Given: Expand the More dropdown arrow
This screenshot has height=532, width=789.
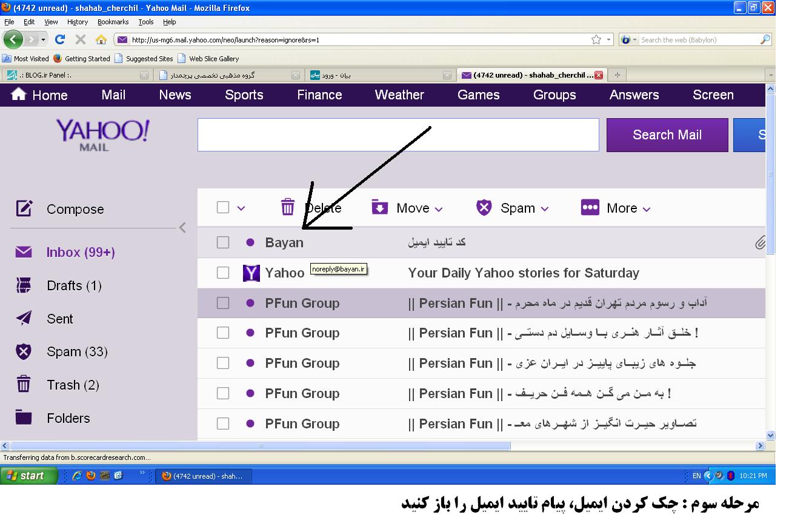Looking at the screenshot, I should 647,209.
